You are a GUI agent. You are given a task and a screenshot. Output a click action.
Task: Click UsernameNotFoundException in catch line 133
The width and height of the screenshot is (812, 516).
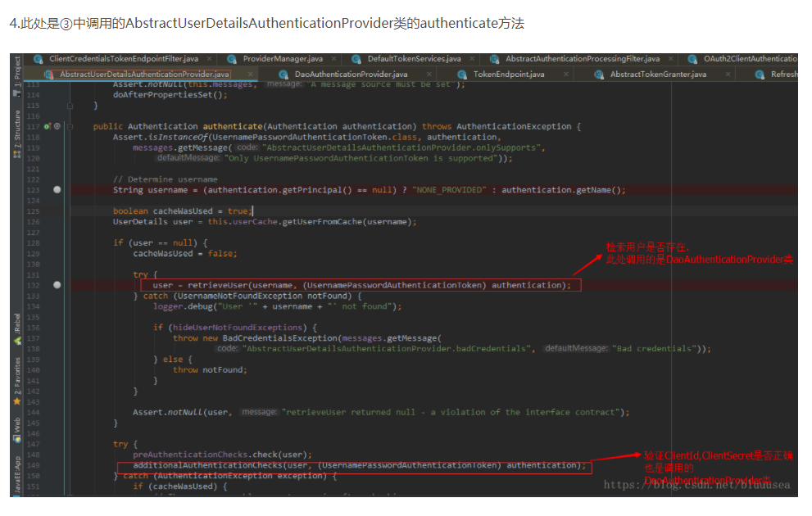point(240,296)
